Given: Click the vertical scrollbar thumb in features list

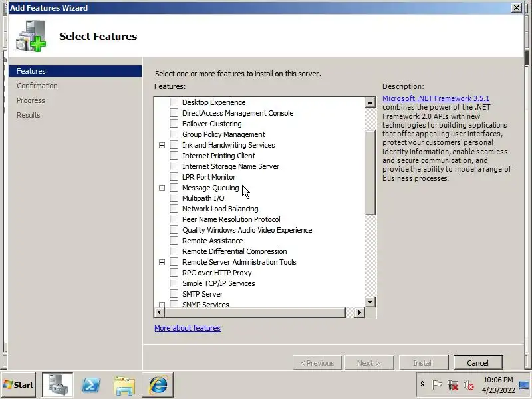Looking at the screenshot, I should 370,173.
